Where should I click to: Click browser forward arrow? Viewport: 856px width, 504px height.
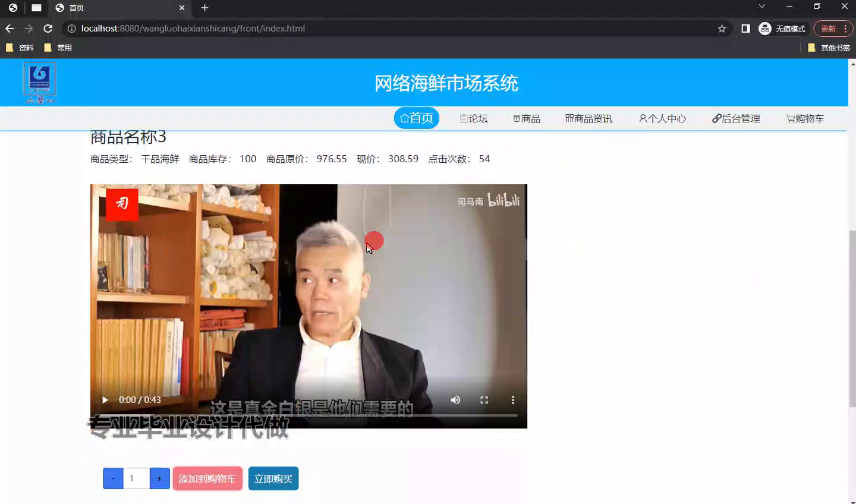[29, 29]
